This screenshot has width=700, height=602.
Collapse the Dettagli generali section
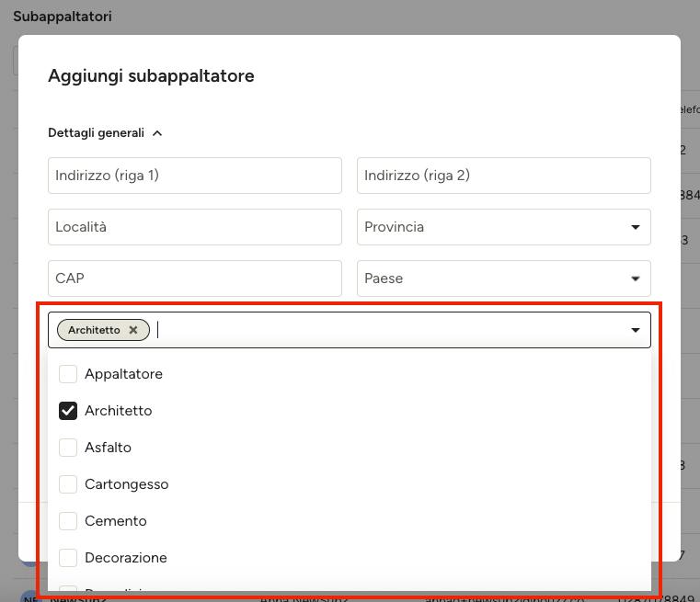tap(157, 133)
